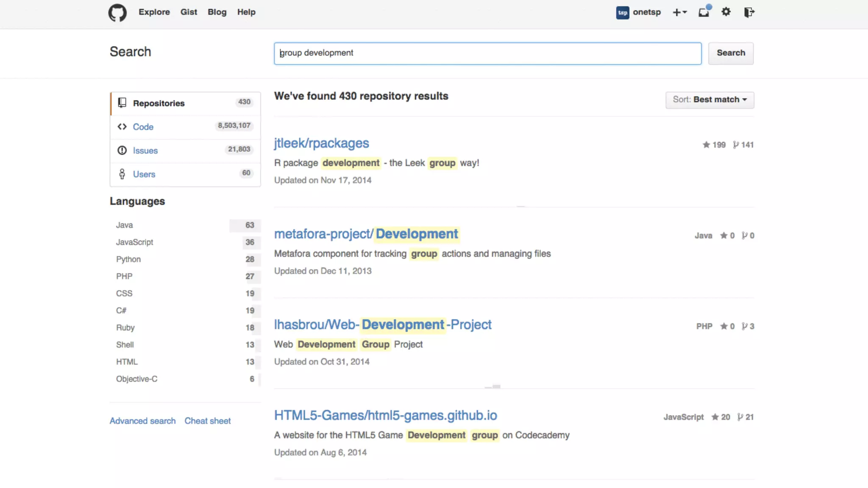Open the Advanced search link
The height and width of the screenshot is (488, 868).
click(142, 421)
